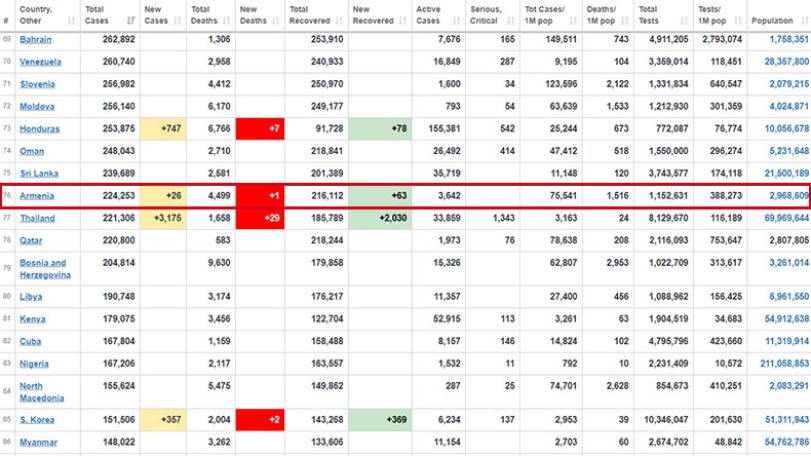Open the North Macedonia country link
Screen dimensions: 811x456
pos(42,392)
